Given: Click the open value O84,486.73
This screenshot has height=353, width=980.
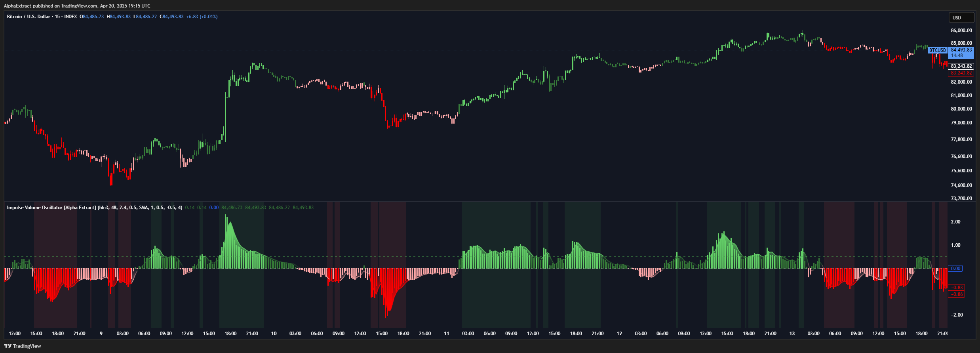Looking at the screenshot, I should 92,17.
